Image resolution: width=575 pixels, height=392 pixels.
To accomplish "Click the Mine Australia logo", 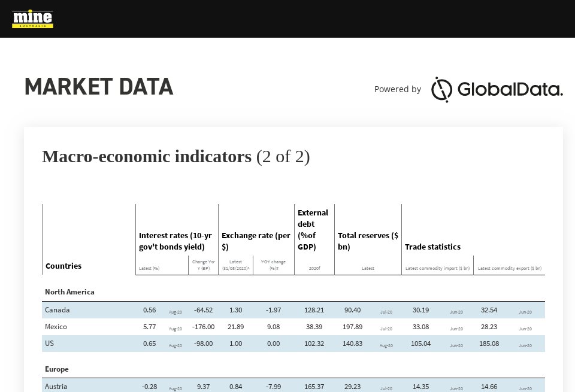I will (32, 19).
